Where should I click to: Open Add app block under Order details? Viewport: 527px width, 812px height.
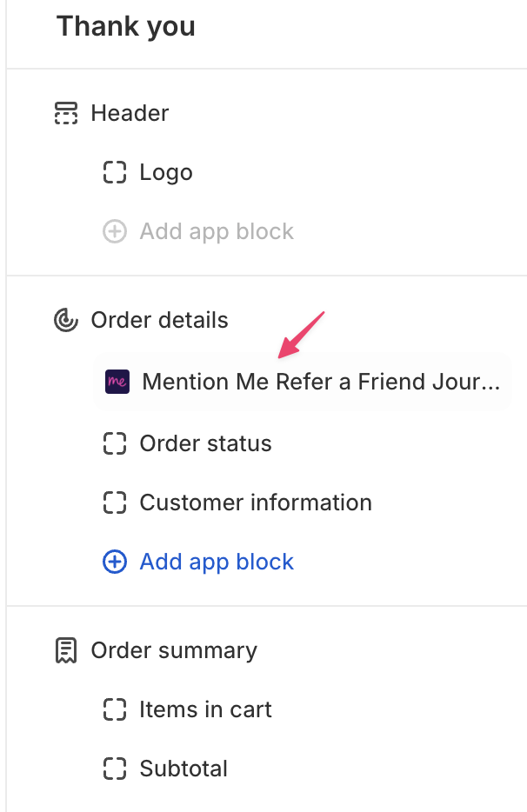(x=217, y=562)
